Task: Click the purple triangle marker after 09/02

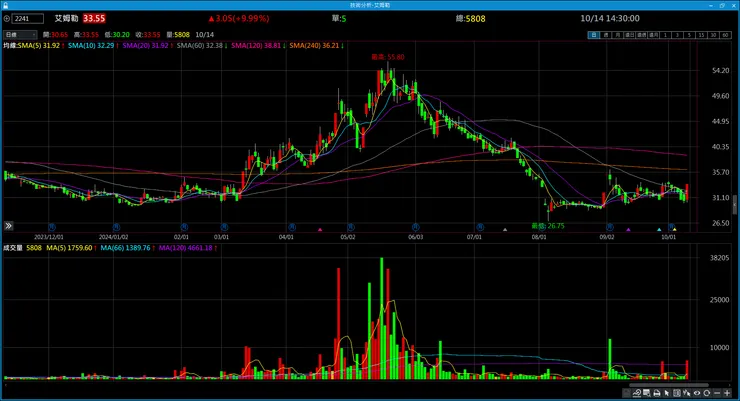Action: pyautogui.click(x=628, y=230)
